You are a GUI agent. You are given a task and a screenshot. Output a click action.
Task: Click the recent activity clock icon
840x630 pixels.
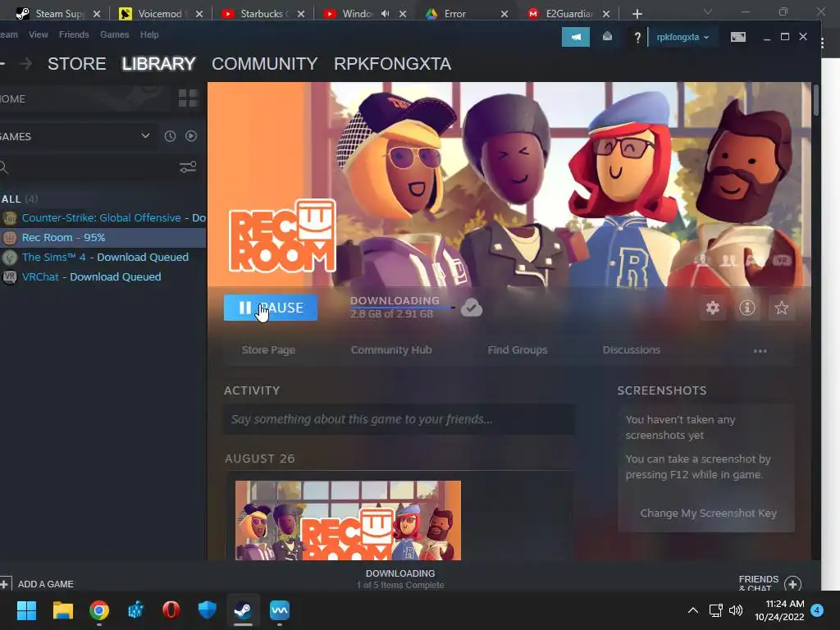point(170,136)
